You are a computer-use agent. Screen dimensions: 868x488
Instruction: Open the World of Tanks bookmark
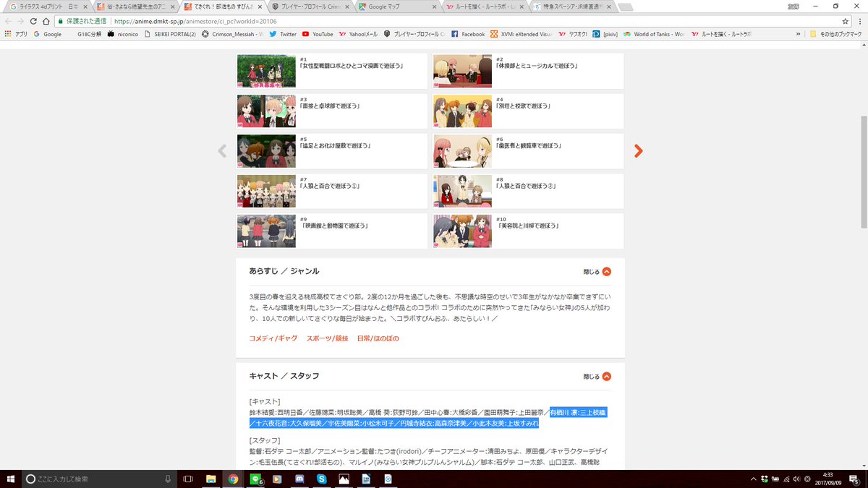tap(654, 34)
